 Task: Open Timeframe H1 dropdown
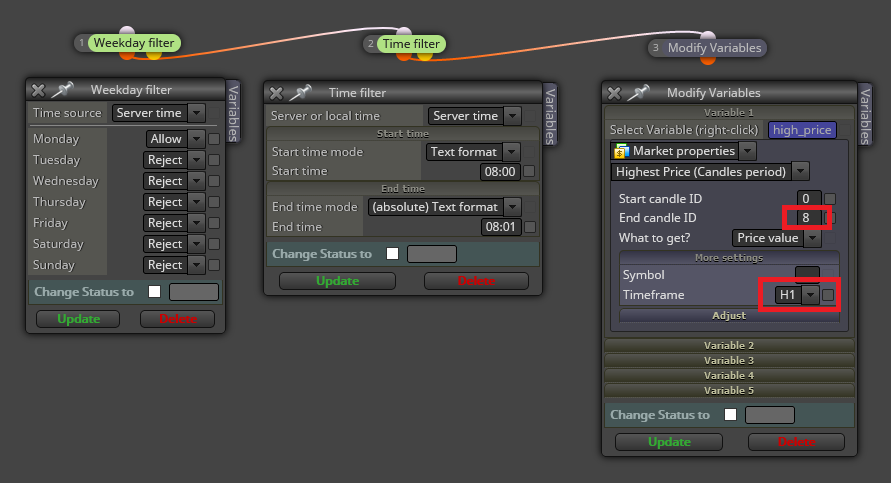(810, 295)
